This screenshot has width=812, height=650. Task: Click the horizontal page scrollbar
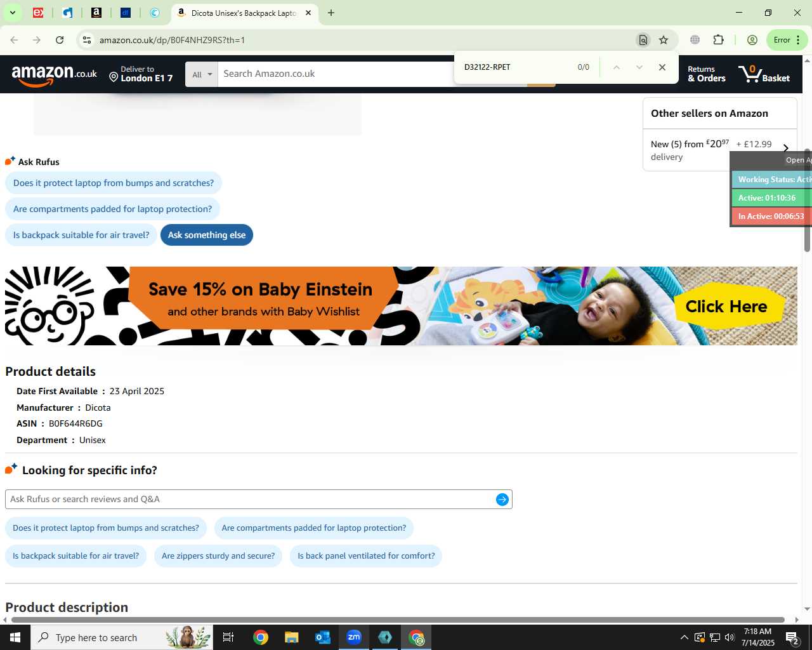click(x=398, y=620)
